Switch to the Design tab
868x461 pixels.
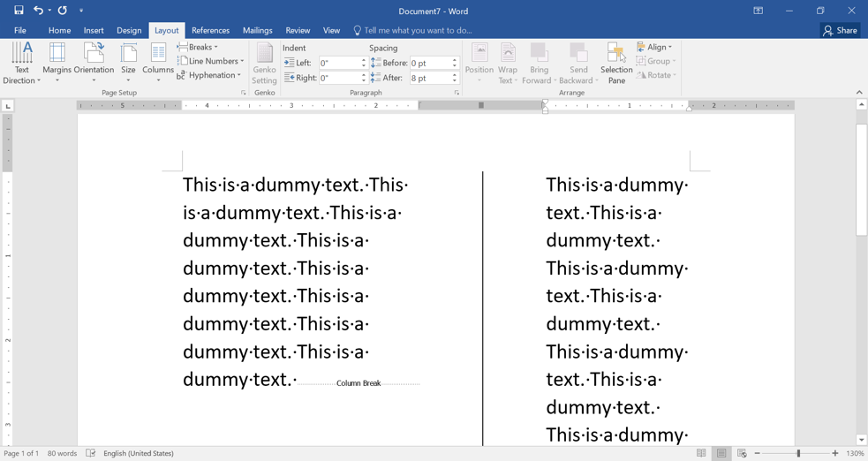(129, 30)
